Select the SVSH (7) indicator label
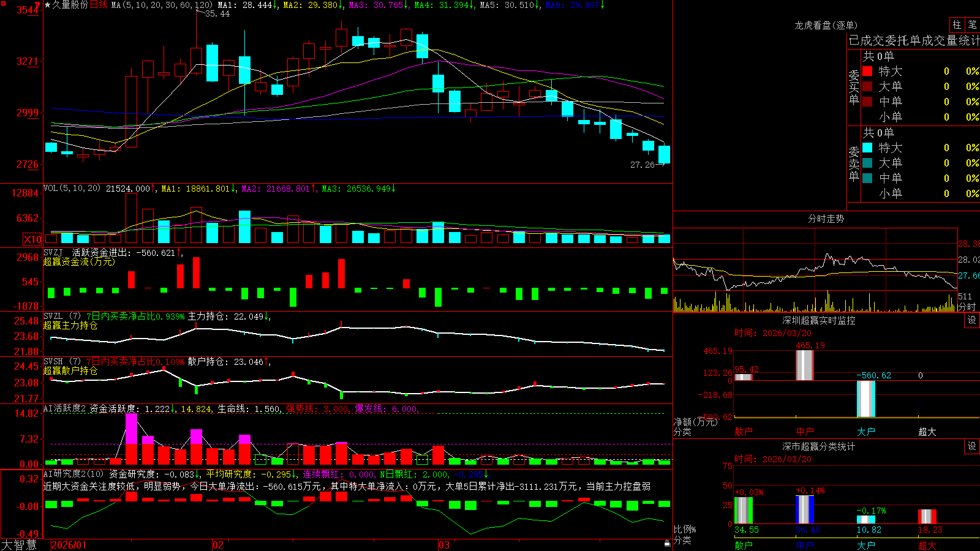Screen dimensions: 980x551 pos(62,362)
